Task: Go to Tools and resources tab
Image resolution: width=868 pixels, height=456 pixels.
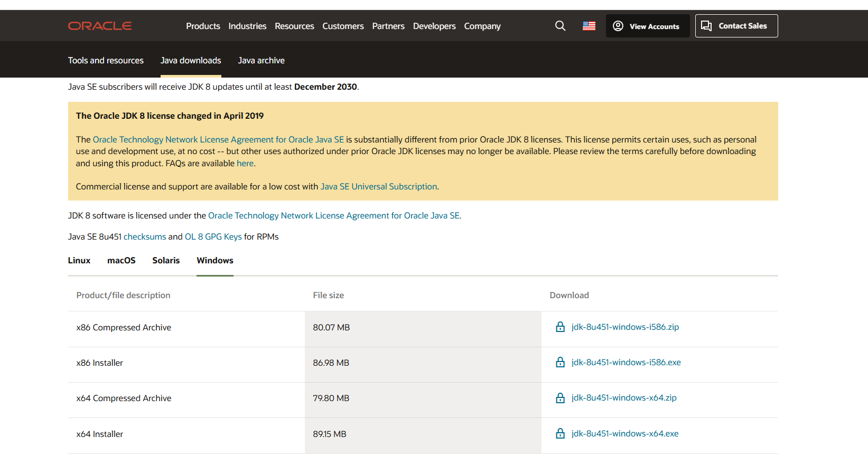Action: [106, 60]
